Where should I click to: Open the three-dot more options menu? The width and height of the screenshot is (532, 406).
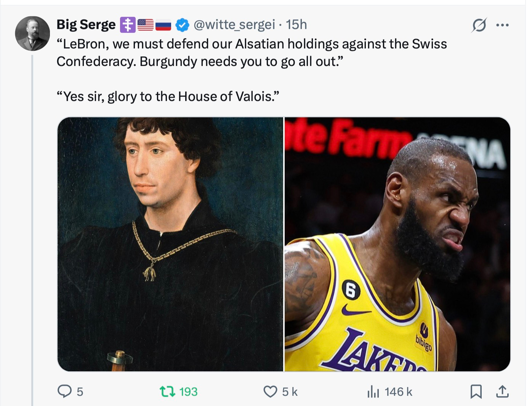click(x=502, y=25)
